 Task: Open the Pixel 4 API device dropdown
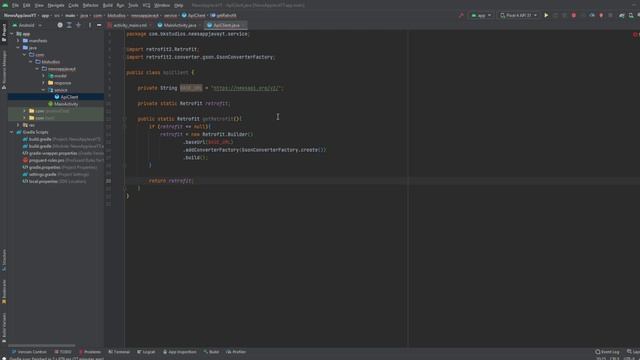(518, 16)
